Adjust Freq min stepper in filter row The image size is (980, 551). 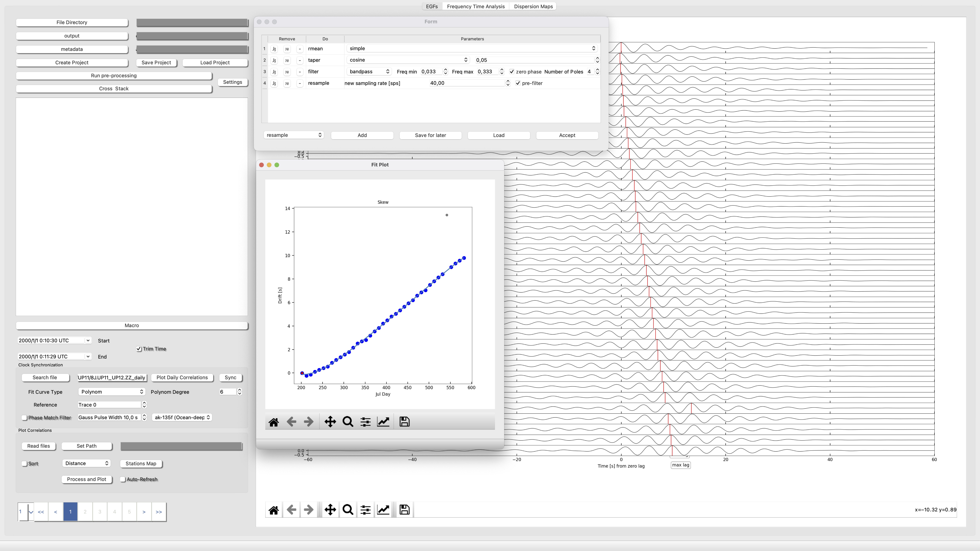(446, 71)
